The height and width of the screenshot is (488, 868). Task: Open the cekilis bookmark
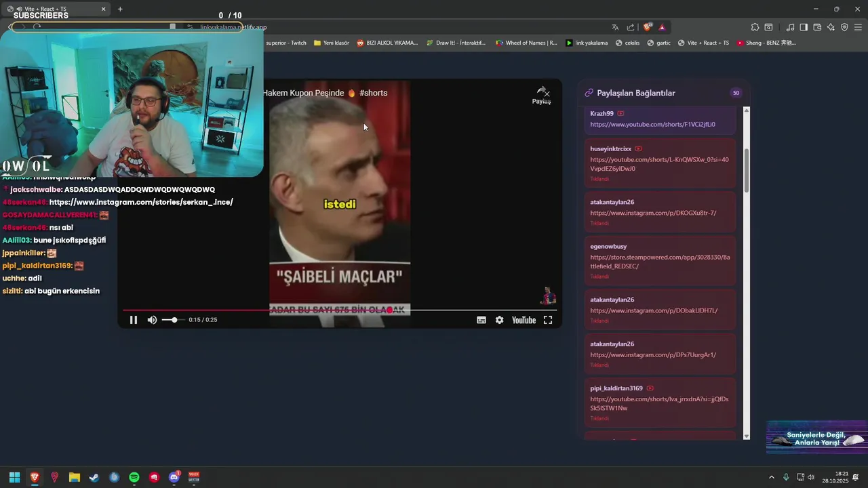click(x=627, y=43)
